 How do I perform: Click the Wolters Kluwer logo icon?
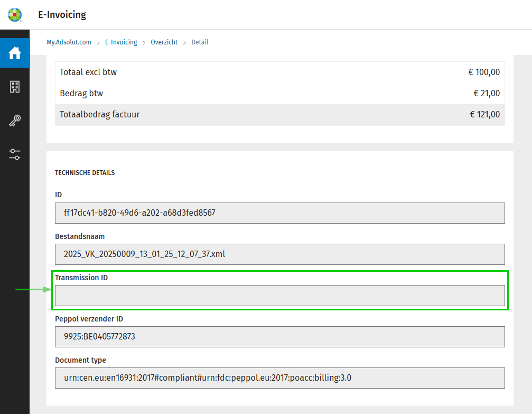pyautogui.click(x=15, y=15)
